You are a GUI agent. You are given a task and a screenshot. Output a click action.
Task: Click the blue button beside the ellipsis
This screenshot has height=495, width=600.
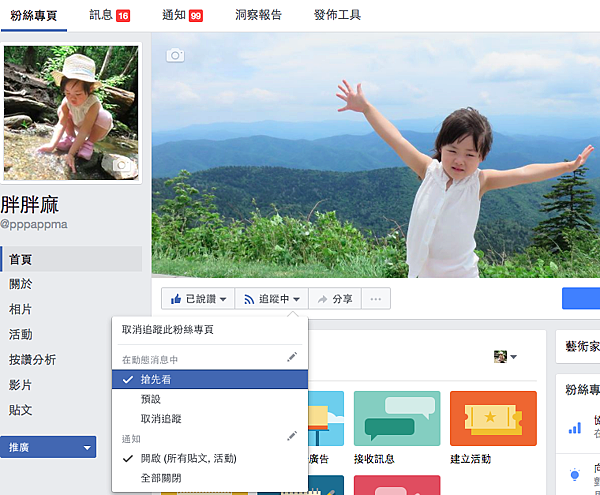pyautogui.click(x=581, y=298)
